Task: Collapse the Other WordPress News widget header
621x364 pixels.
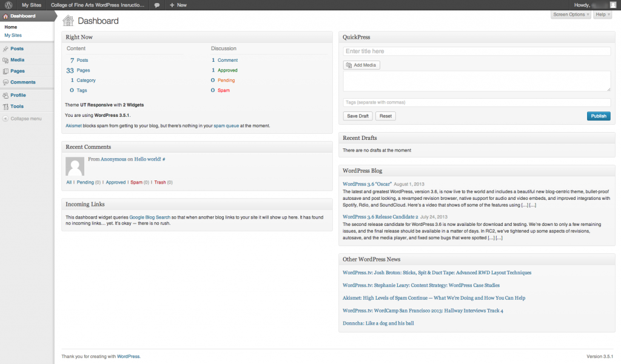Action: [x=477, y=260]
